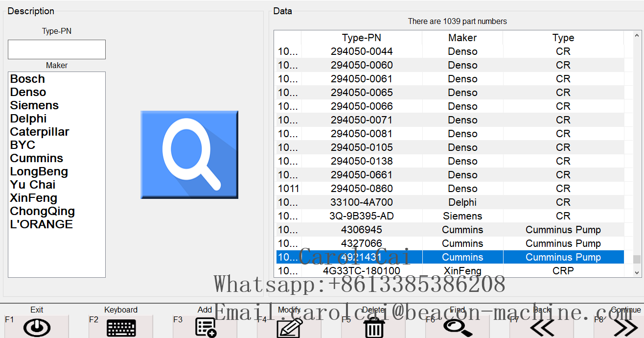Click the Add part number icon
The image size is (644, 338).
pos(206,327)
